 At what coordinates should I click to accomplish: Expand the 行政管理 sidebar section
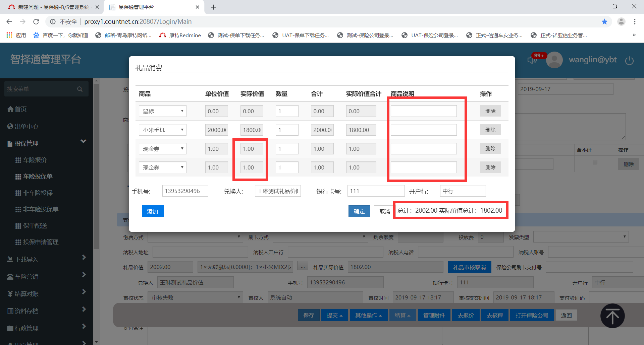pos(84,326)
